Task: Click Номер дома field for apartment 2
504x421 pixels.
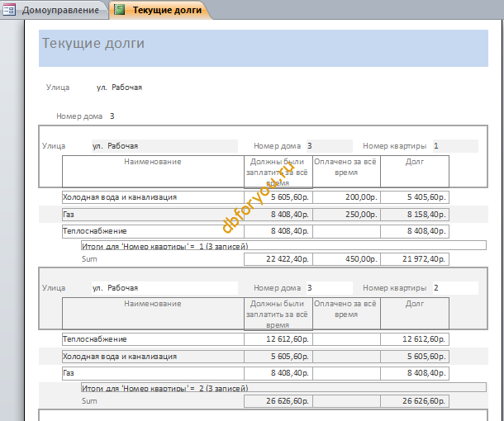Action: (330, 288)
